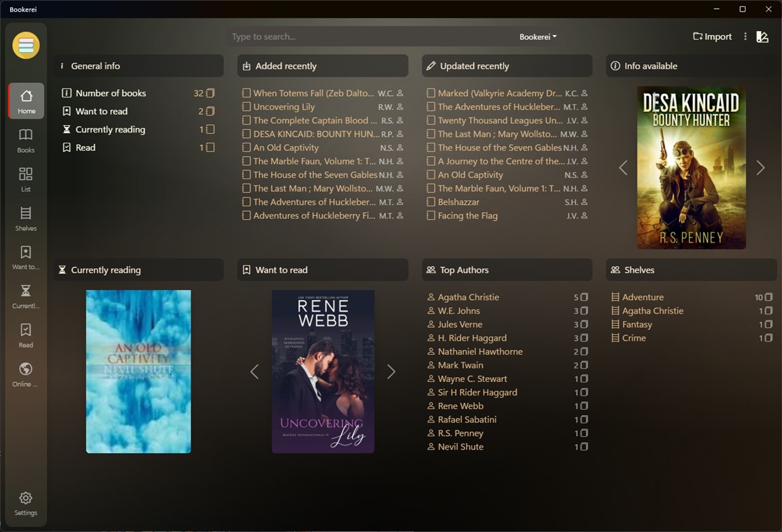782x532 pixels.
Task: Open the Bookerei library dropdown
Action: coord(537,37)
